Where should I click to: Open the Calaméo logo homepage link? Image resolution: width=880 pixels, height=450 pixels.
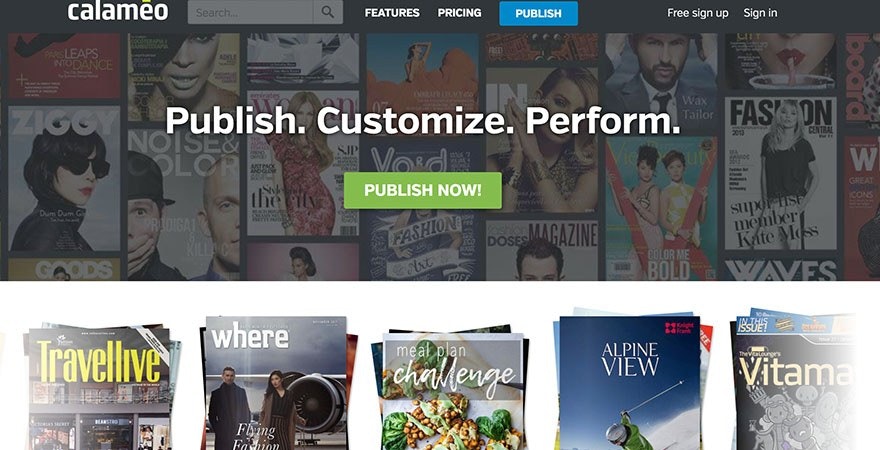[118, 11]
